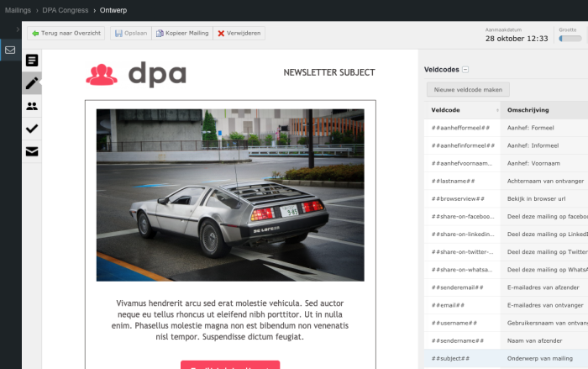Select the pencil design icon
Image resolution: width=588 pixels, height=369 pixels.
[x=32, y=83]
